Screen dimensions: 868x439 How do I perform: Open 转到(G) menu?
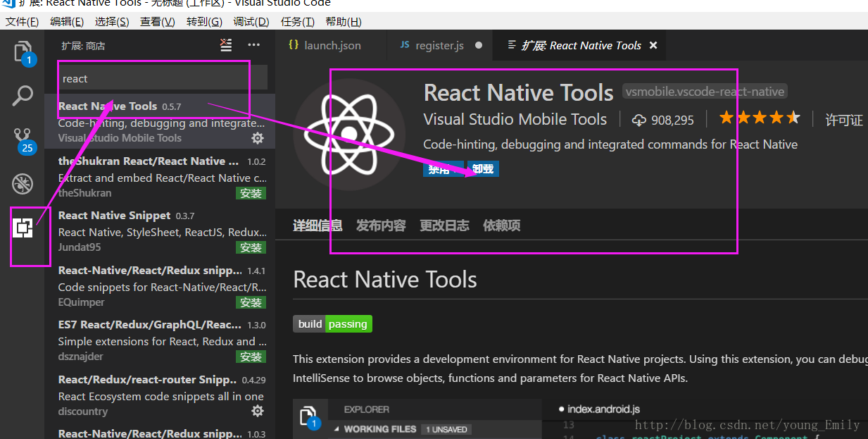click(x=204, y=22)
